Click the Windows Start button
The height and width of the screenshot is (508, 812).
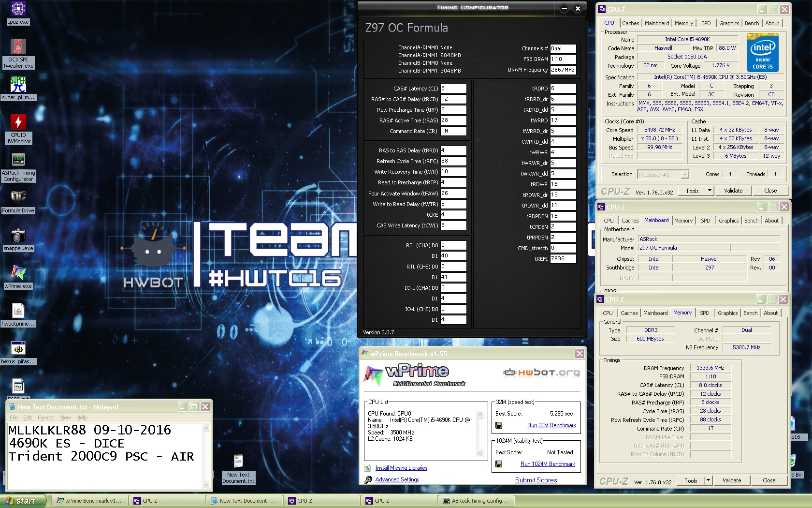(x=23, y=501)
